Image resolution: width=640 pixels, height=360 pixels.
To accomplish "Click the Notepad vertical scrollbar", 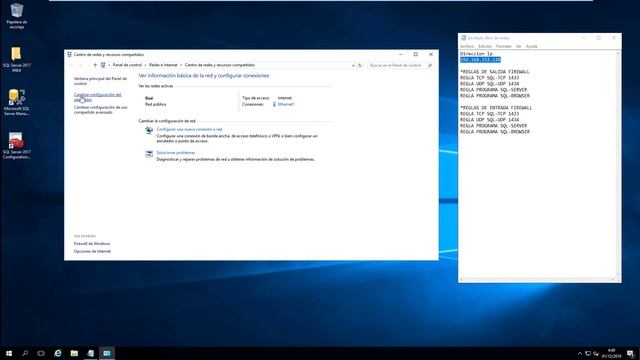I will [x=618, y=164].
